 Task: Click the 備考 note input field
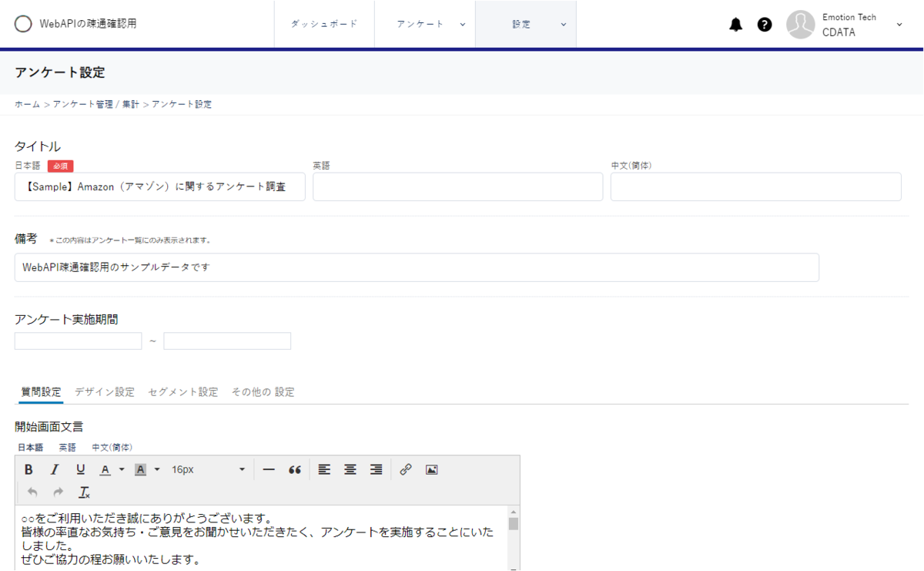(417, 267)
